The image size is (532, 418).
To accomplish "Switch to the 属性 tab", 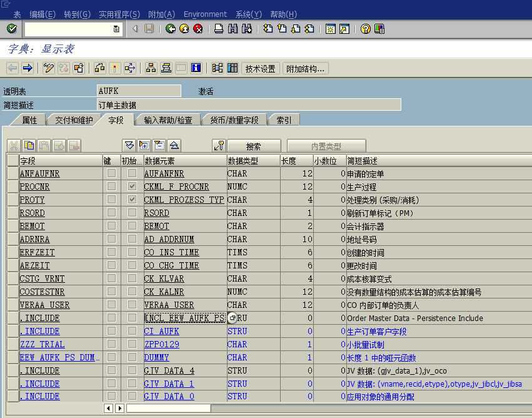I will [x=29, y=120].
